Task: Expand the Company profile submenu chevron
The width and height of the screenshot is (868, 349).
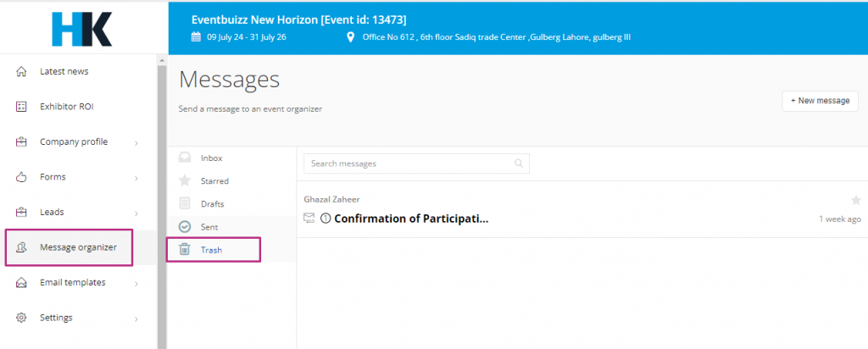Action: tap(136, 142)
